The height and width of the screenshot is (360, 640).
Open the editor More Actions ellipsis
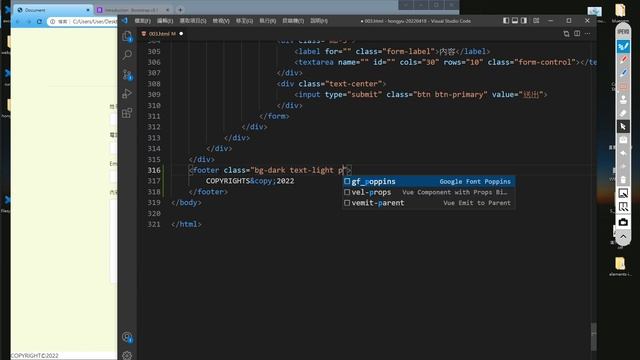coord(587,33)
